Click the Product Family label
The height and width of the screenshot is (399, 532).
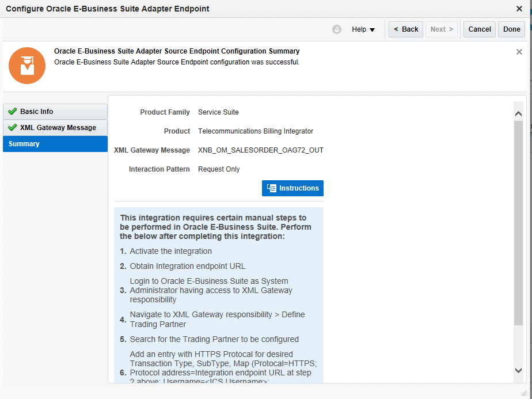[x=165, y=112]
